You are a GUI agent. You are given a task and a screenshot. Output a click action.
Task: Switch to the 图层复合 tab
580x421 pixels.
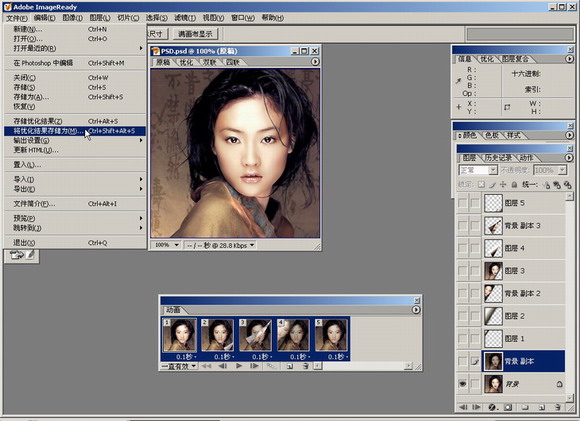515,59
